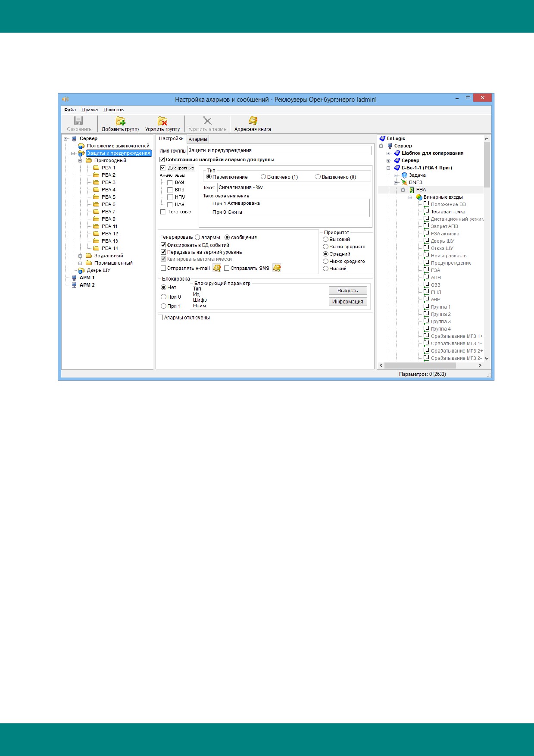Enable the ВАУ checkbox
Image resolution: width=534 pixels, height=756 pixels.
click(170, 182)
